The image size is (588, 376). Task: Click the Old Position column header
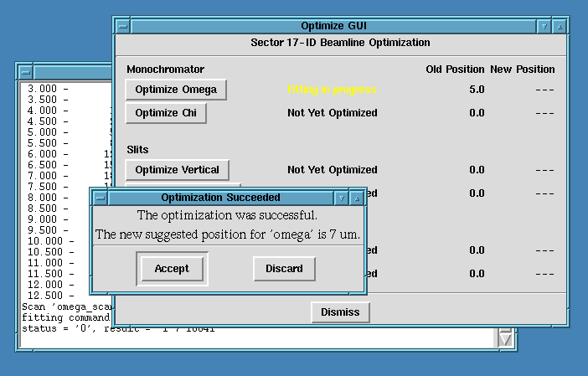(455, 70)
